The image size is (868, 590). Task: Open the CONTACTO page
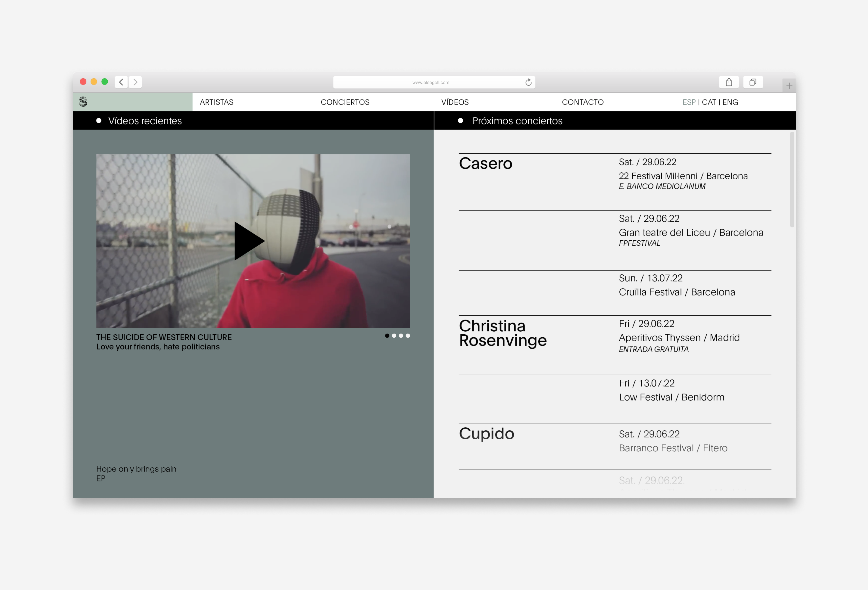tap(582, 102)
